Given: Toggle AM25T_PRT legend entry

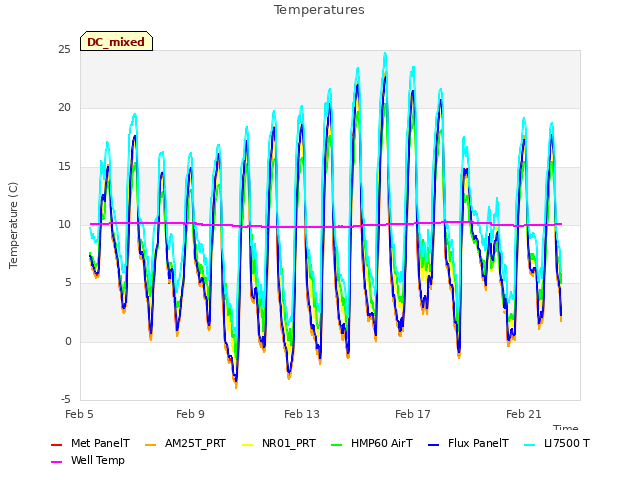Looking at the screenshot, I should click(185, 443).
